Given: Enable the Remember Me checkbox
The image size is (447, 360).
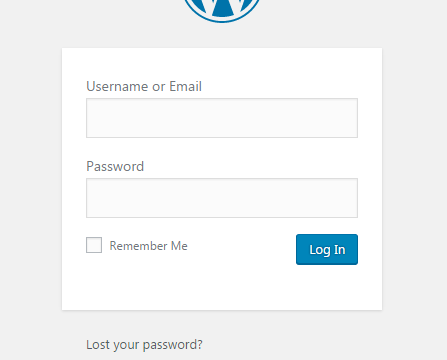Looking at the screenshot, I should (94, 245).
